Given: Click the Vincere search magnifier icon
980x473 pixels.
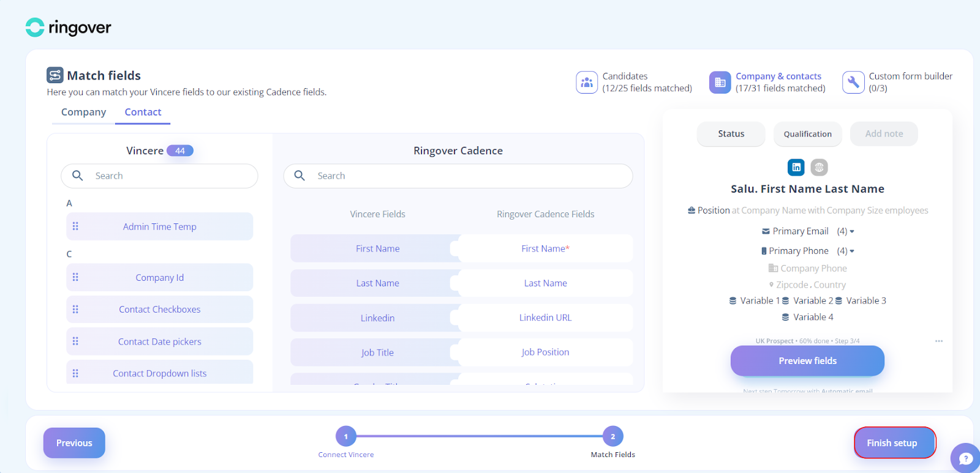Looking at the screenshot, I should coord(78,176).
